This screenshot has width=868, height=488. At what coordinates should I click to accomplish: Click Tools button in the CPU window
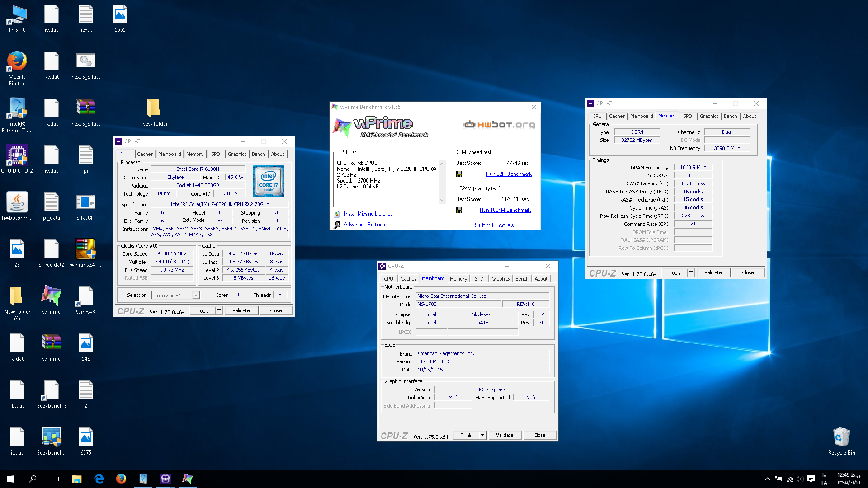pyautogui.click(x=203, y=310)
